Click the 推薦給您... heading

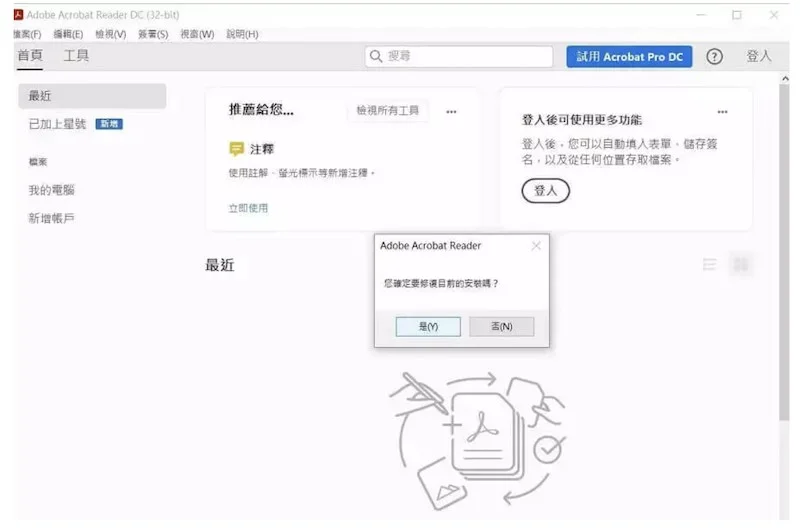[x=261, y=109]
